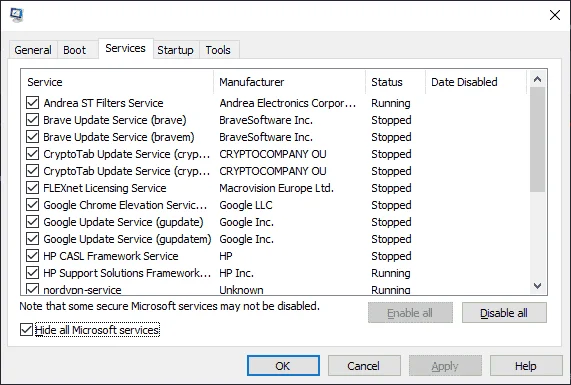Click the Apply button
The image size is (571, 385).
pos(445,366)
